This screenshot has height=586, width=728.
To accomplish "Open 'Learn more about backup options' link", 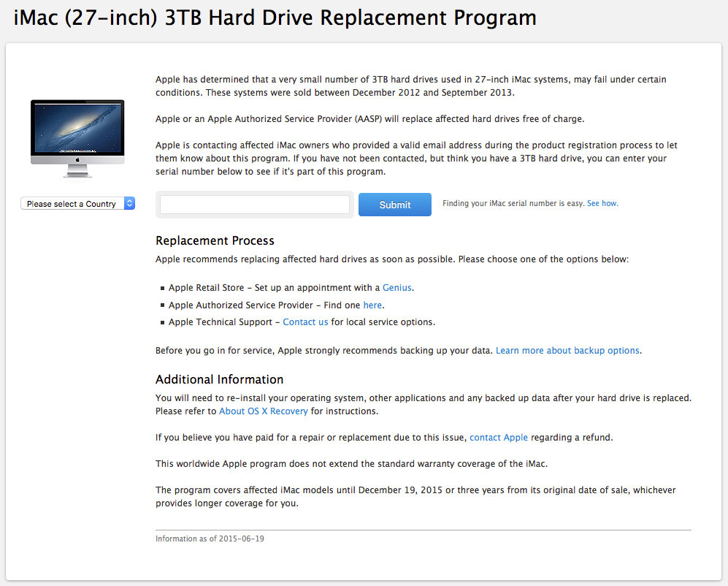I will (x=567, y=351).
